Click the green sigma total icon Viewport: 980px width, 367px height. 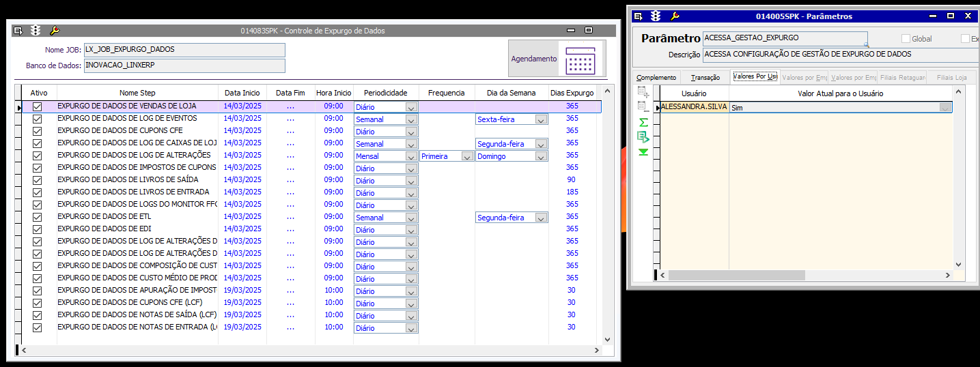(643, 122)
